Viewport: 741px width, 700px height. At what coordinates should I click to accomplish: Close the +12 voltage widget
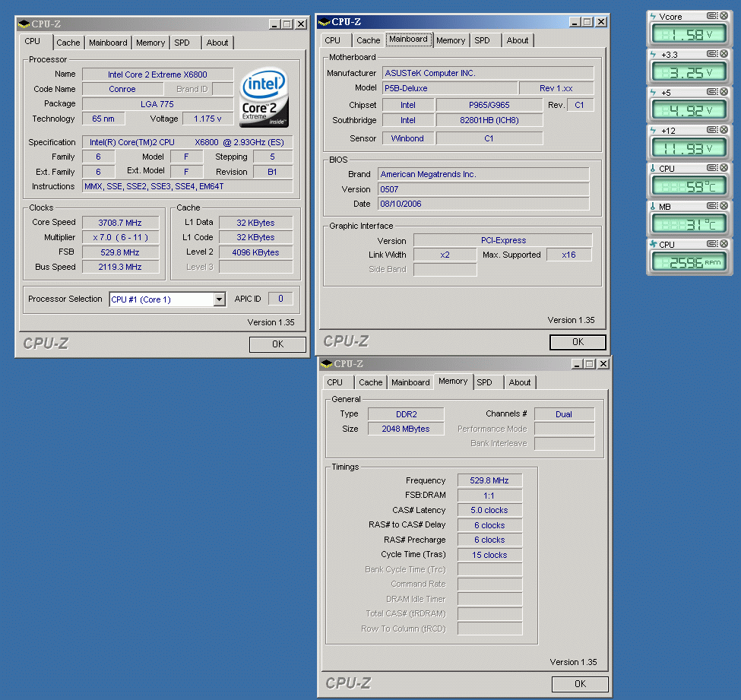coord(724,130)
